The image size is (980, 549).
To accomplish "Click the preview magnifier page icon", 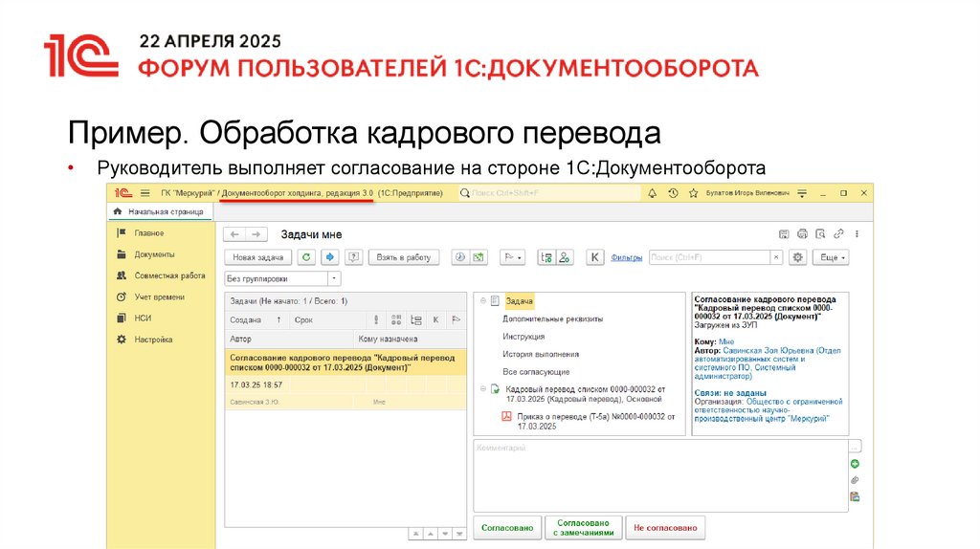I will point(820,234).
